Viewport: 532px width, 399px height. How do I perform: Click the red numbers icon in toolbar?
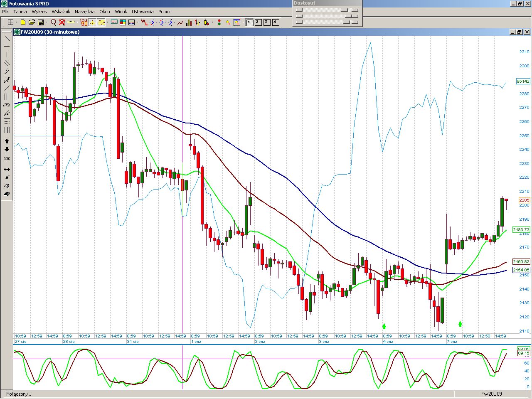pyautogui.click(x=84, y=22)
